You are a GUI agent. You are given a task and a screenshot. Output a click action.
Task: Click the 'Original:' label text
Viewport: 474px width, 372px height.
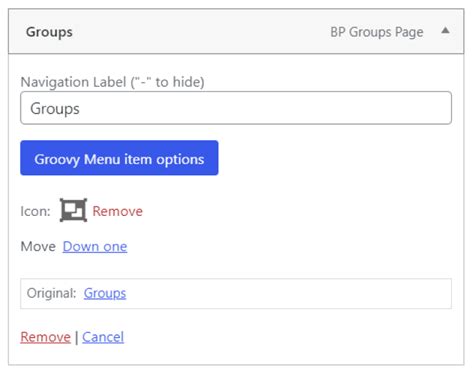(51, 293)
